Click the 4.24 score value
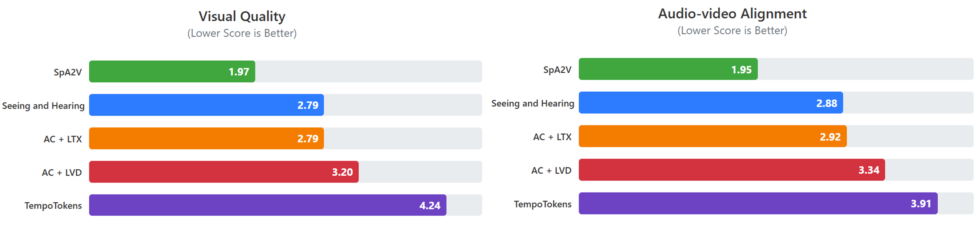 click(430, 205)
